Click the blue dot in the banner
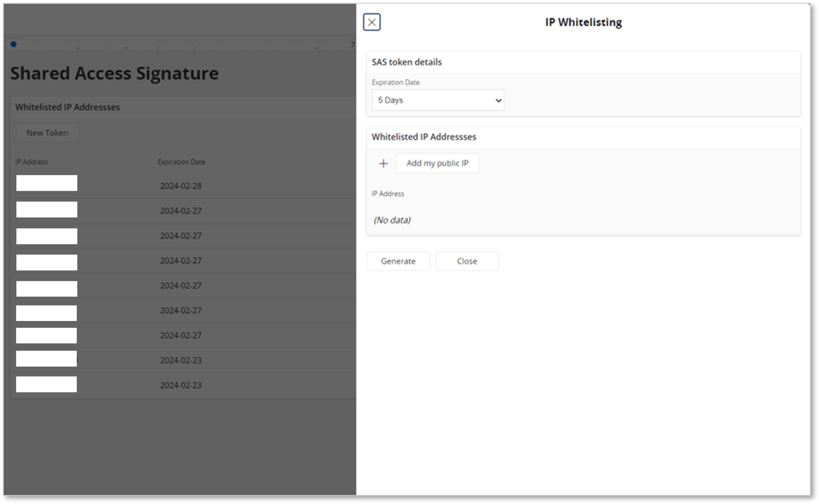The image size is (819, 504). (14, 44)
